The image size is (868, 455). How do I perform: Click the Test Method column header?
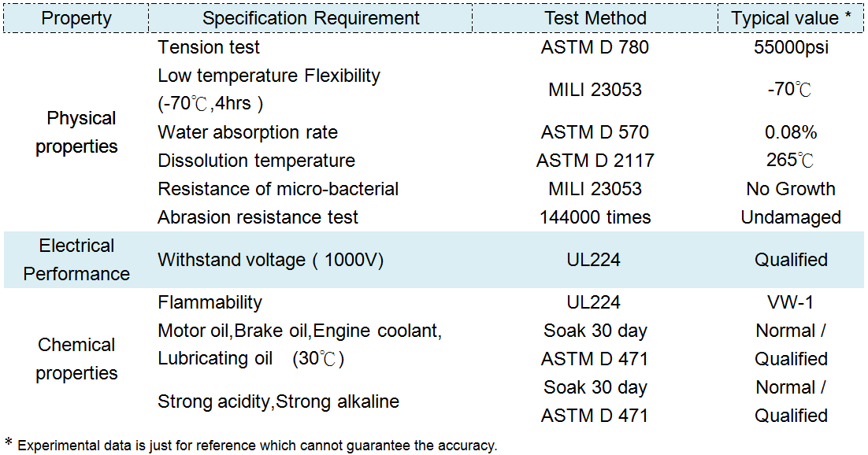coord(595,18)
